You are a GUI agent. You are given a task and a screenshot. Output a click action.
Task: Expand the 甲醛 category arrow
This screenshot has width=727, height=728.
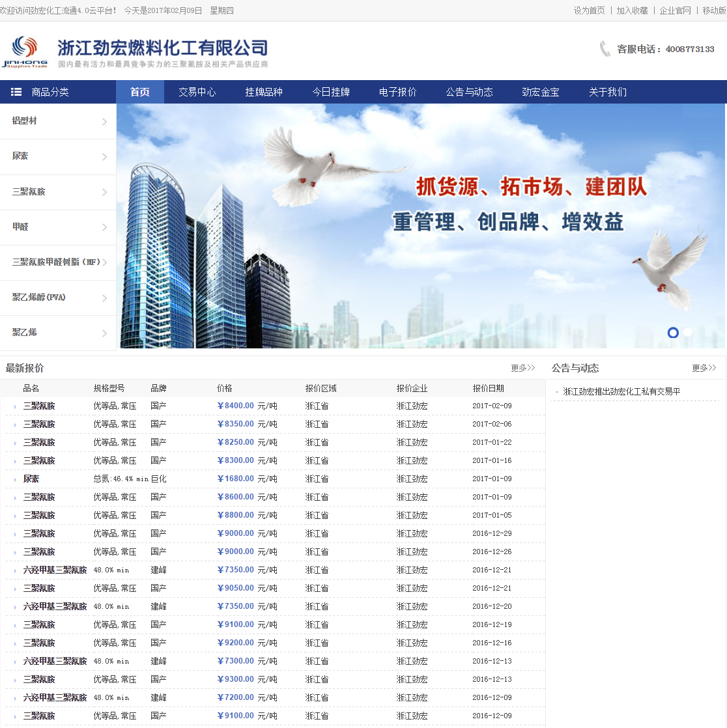104,227
